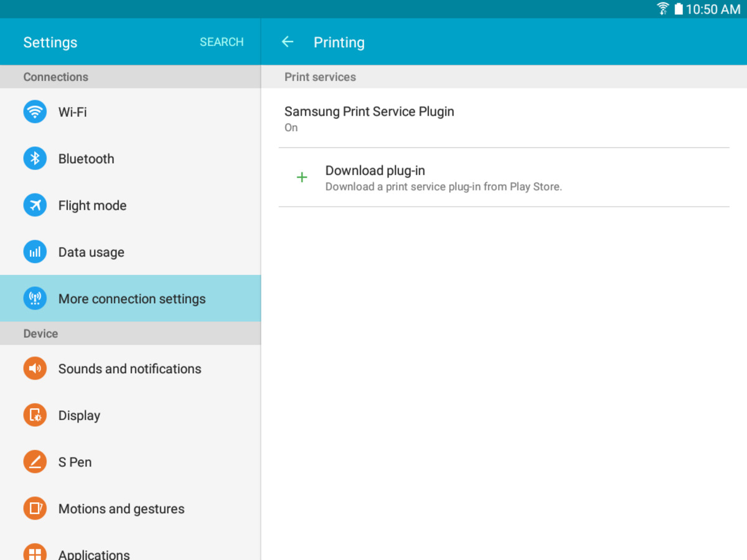The image size is (747, 560).
Task: Tap the Display settings icon
Action: coord(35,415)
